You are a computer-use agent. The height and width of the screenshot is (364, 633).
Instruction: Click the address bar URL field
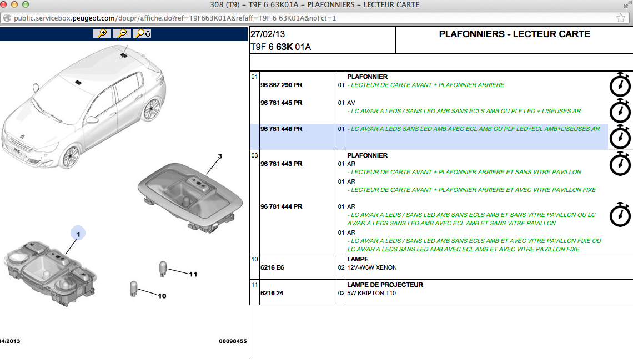[x=278, y=18]
